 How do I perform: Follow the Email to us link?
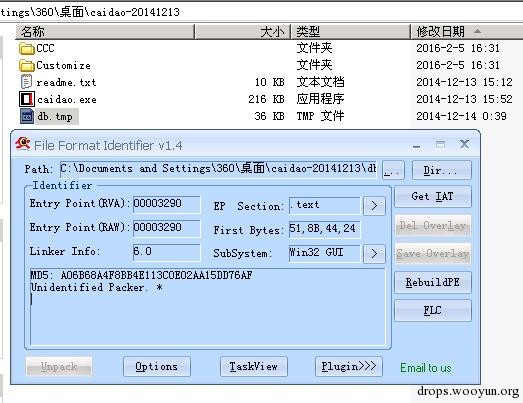(x=426, y=368)
